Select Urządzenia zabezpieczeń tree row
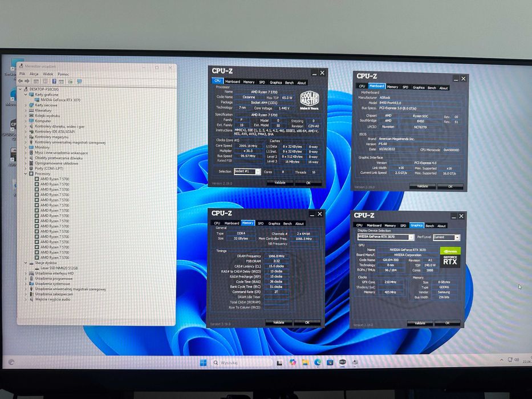Viewport: 532px width, 399px height. 54,294
